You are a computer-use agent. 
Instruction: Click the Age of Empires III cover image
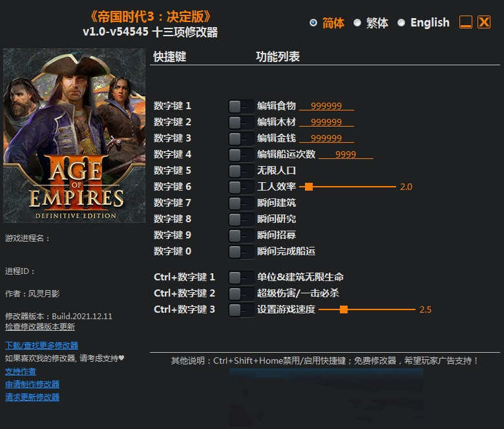(74, 136)
